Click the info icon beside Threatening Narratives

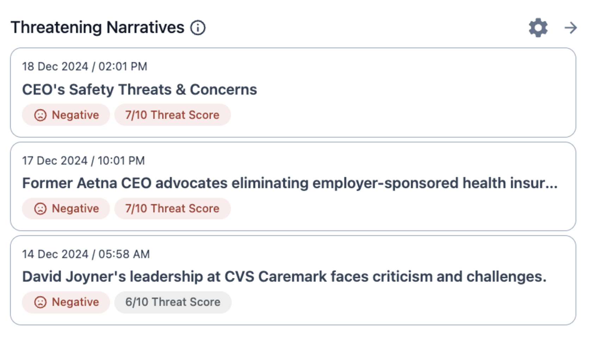[x=198, y=28]
